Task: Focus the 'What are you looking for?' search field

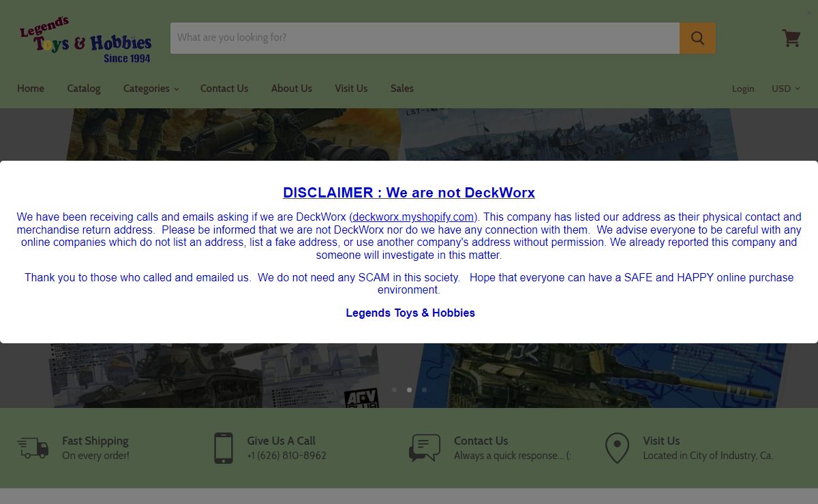Action: coord(425,38)
